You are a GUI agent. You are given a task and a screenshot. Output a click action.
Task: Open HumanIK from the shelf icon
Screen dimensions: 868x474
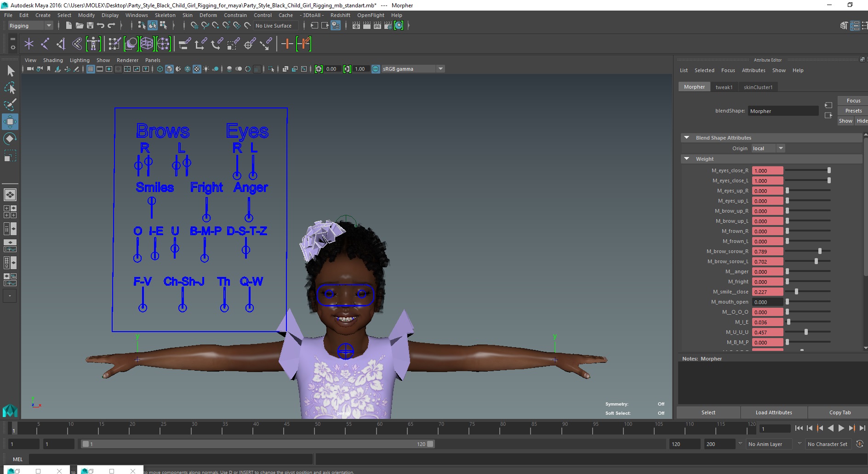point(93,44)
